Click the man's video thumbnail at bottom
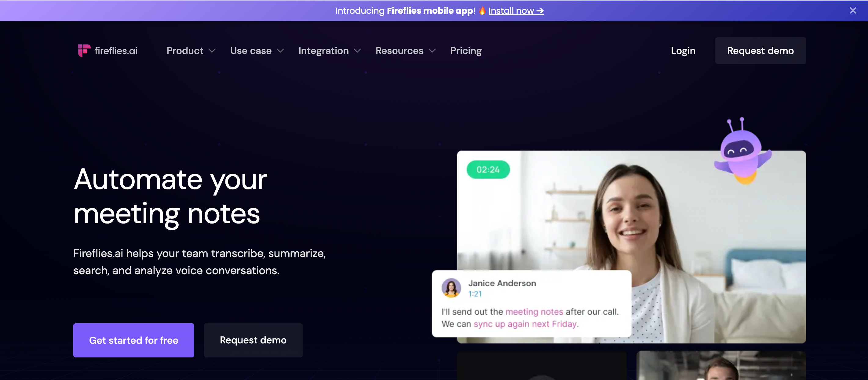Image resolution: width=868 pixels, height=380 pixels. 721,366
